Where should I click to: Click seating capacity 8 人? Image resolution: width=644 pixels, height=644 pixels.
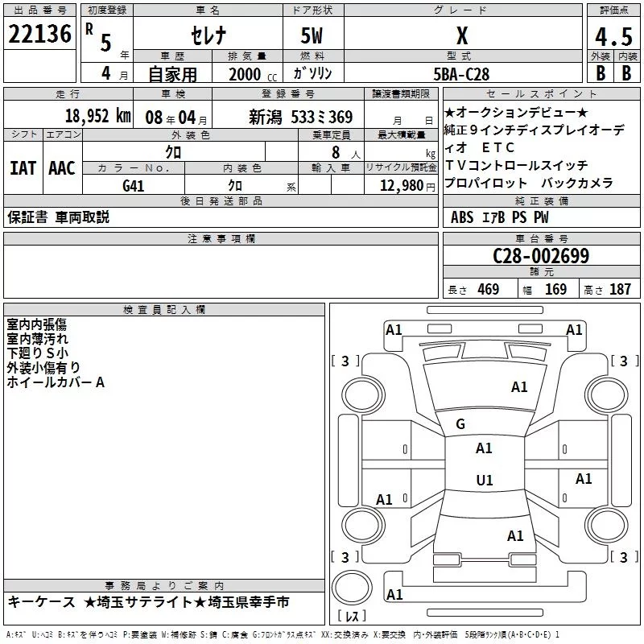346,153
